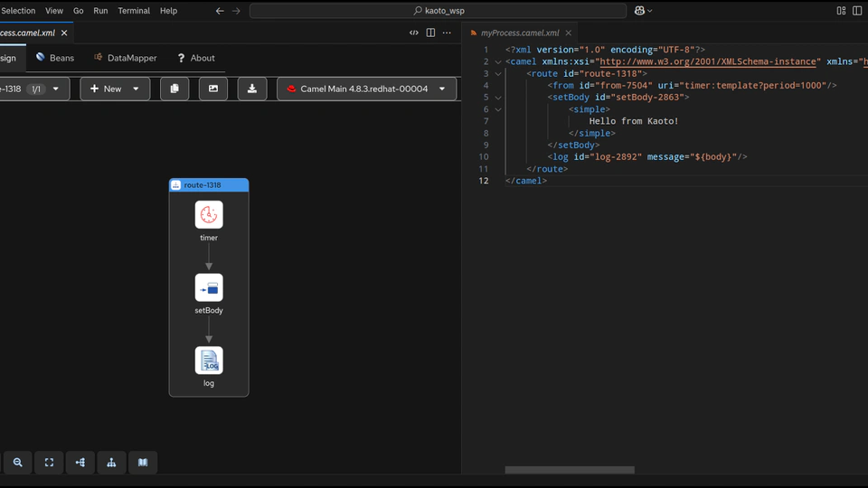Click the route-1318 container header icon

click(x=176, y=185)
